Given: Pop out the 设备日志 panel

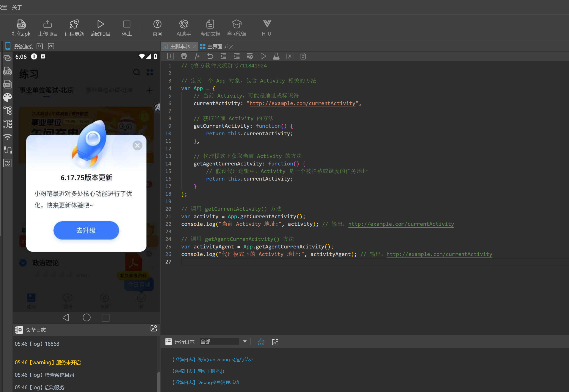Looking at the screenshot, I should [154, 329].
